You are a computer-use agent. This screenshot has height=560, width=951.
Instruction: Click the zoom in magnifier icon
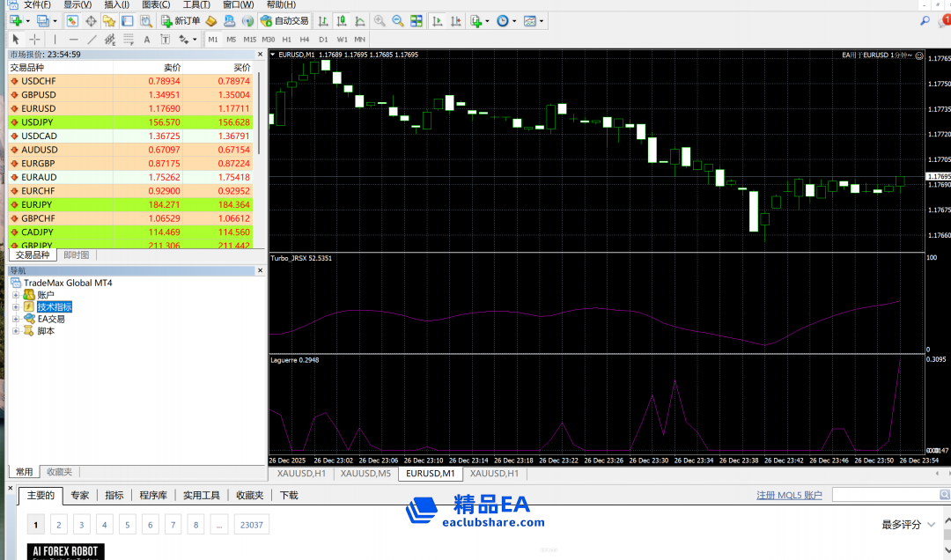pos(380,20)
